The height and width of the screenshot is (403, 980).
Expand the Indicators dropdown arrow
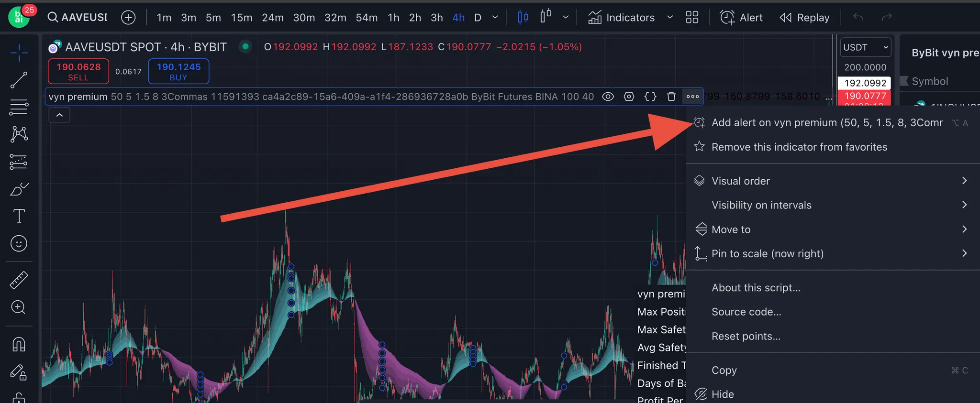pyautogui.click(x=669, y=18)
